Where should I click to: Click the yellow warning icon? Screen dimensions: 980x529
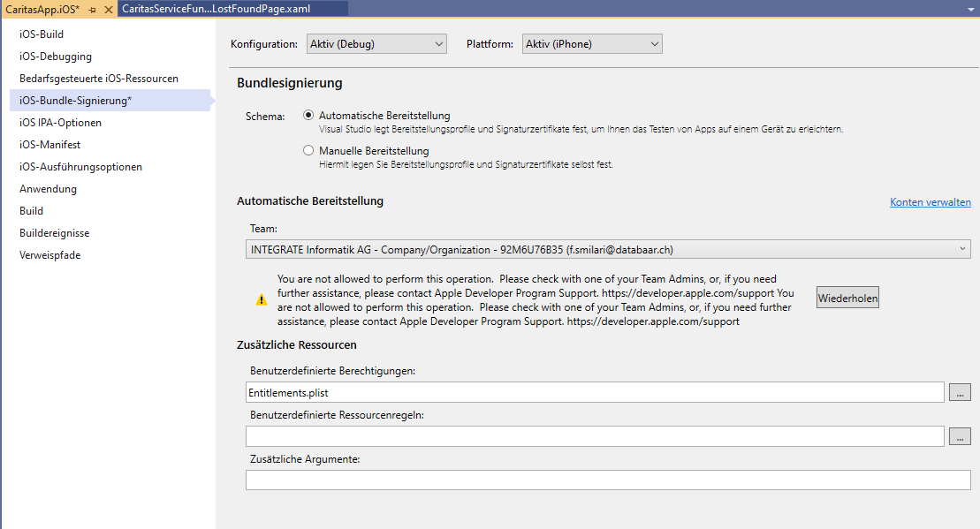coord(261,299)
